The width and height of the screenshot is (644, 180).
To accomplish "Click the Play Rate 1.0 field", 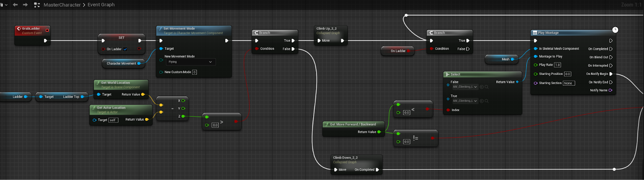I will (557, 65).
